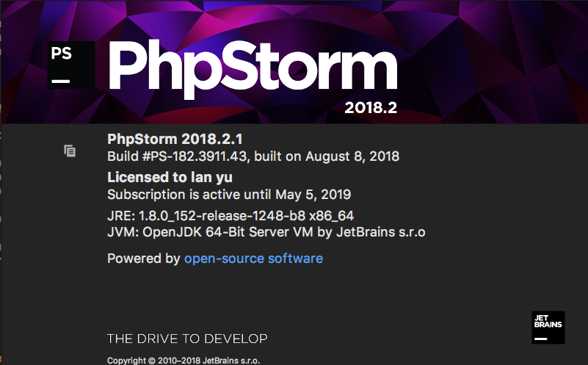Click the large PhpStorm banner title
Viewport: 588px width, 365px height.
[x=253, y=71]
